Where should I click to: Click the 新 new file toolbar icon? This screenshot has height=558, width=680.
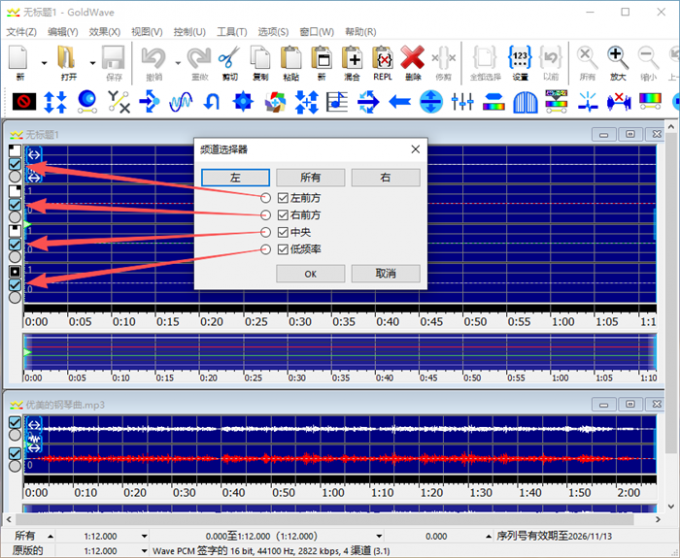(x=18, y=59)
